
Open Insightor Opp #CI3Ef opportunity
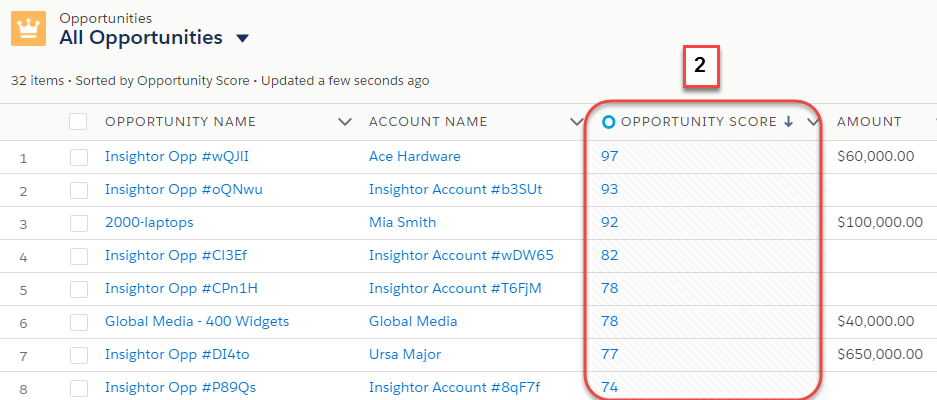click(x=176, y=255)
